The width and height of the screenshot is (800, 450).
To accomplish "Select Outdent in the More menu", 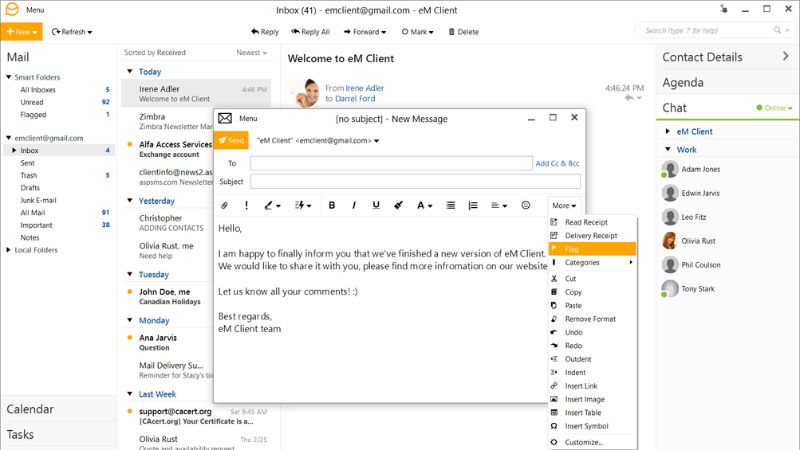I will (x=592, y=359).
